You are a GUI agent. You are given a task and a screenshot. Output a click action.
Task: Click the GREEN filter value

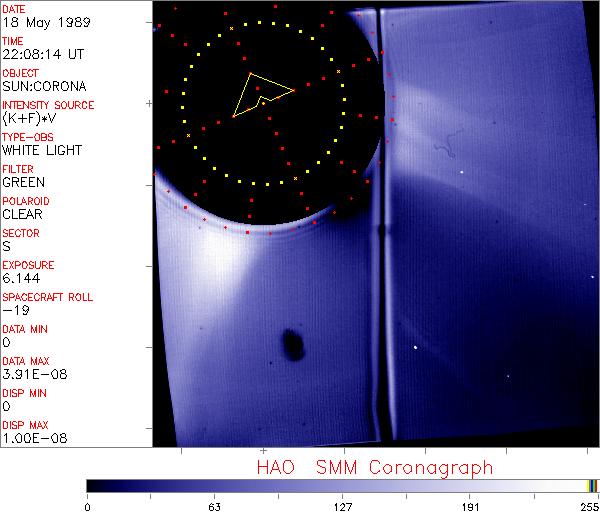coord(23,182)
